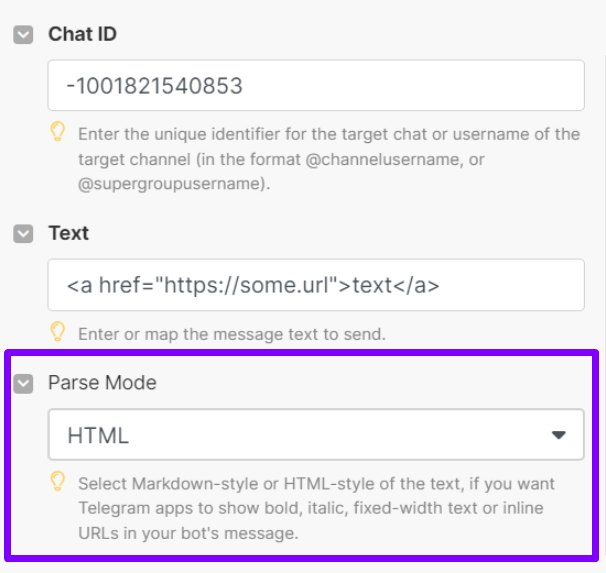Click the Chat ID field label
The width and height of the screenshot is (606, 573).
(x=82, y=34)
